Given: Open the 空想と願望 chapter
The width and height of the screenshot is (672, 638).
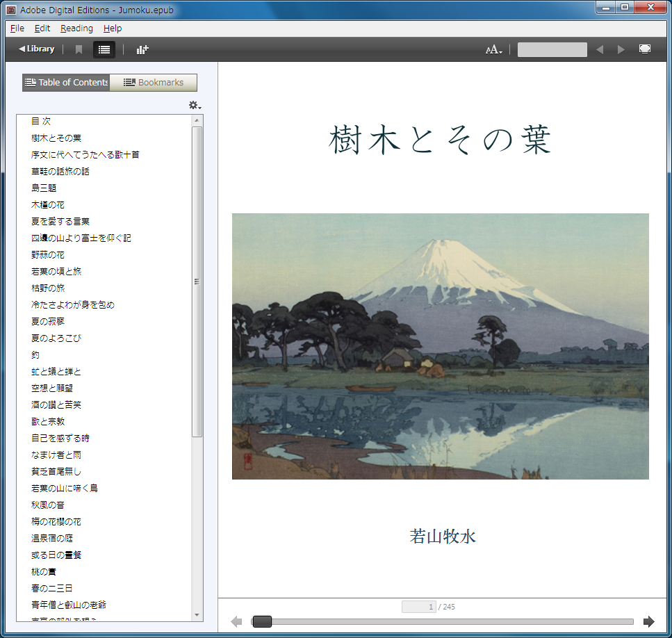Looking at the screenshot, I should [52, 388].
